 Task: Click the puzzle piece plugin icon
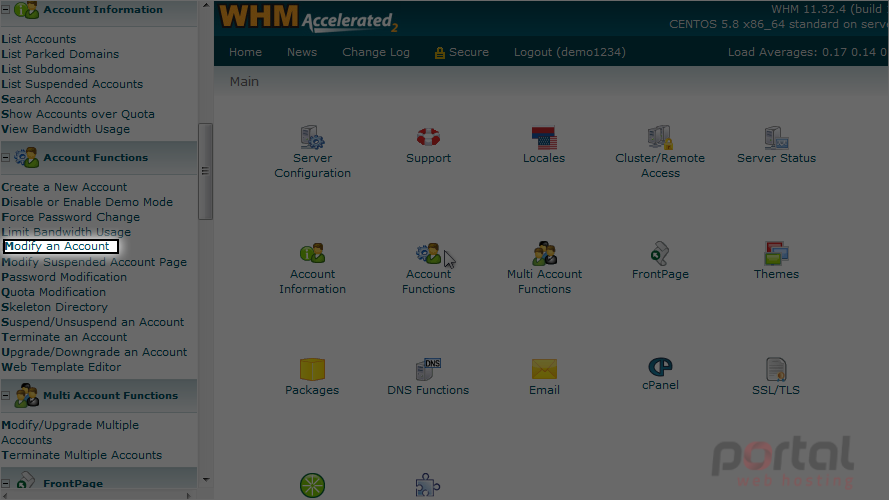(x=427, y=485)
